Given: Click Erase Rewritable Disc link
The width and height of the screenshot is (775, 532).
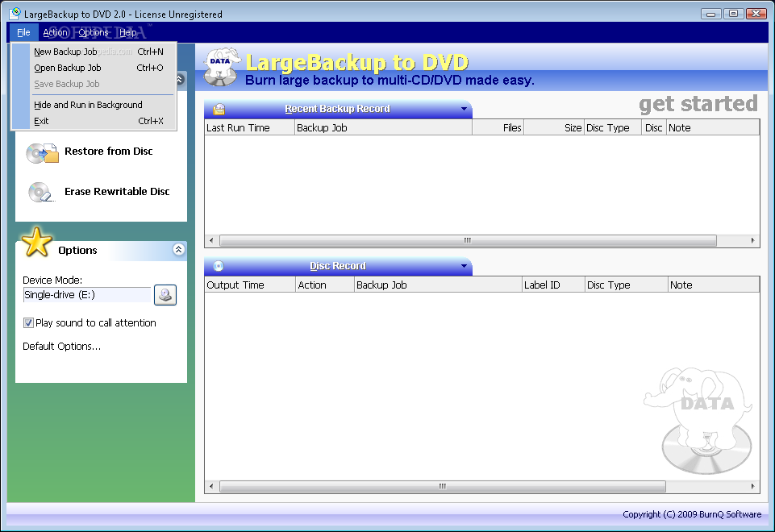Looking at the screenshot, I should tap(117, 192).
